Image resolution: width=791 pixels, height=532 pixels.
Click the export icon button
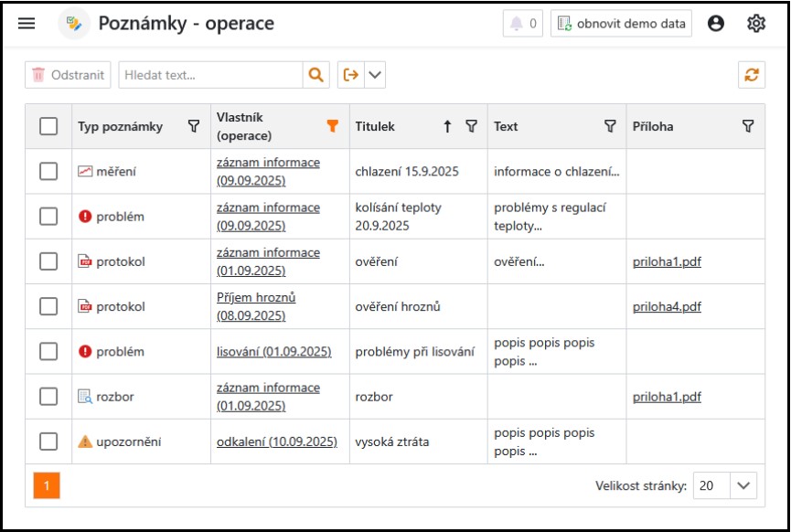point(351,75)
